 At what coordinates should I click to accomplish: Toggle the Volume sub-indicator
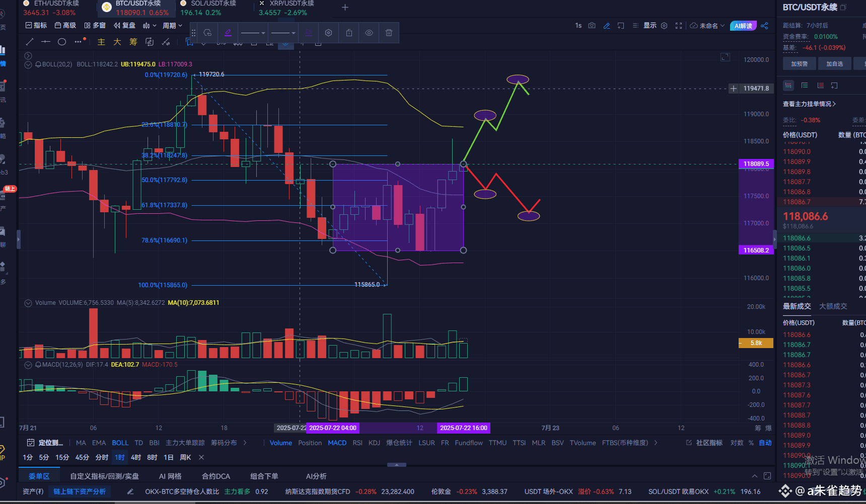coord(281,443)
